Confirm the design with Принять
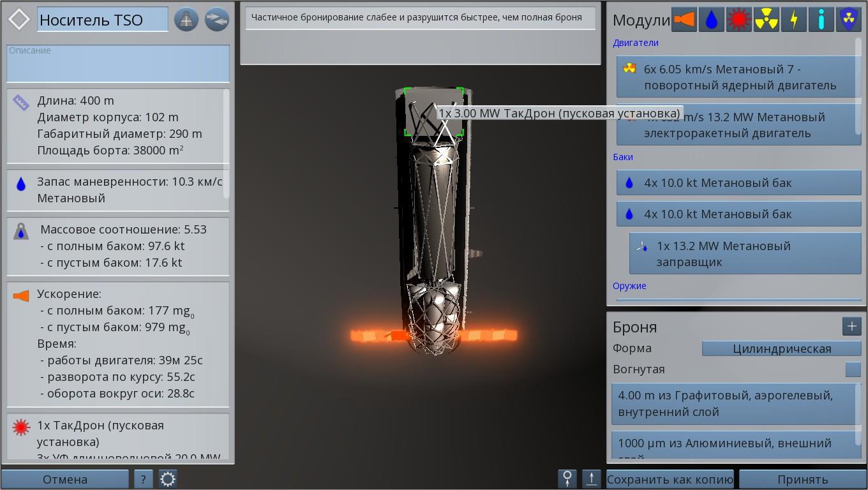Viewport: 868px width, 490px height. pos(802,479)
